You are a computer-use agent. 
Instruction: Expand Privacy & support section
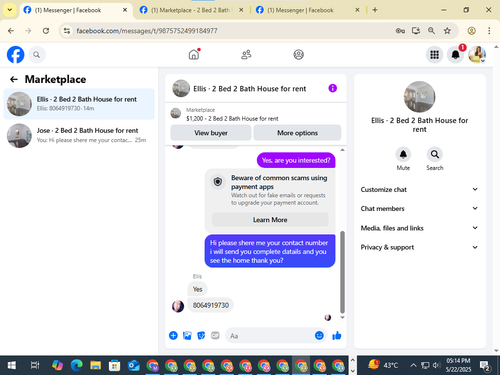419,247
